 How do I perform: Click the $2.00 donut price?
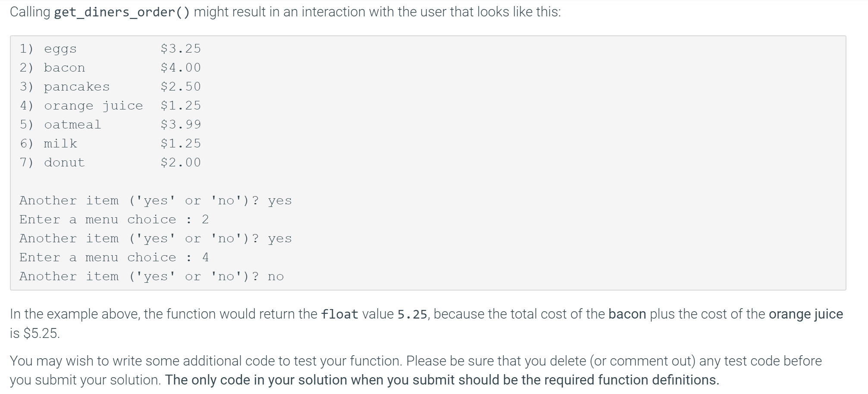click(x=181, y=162)
